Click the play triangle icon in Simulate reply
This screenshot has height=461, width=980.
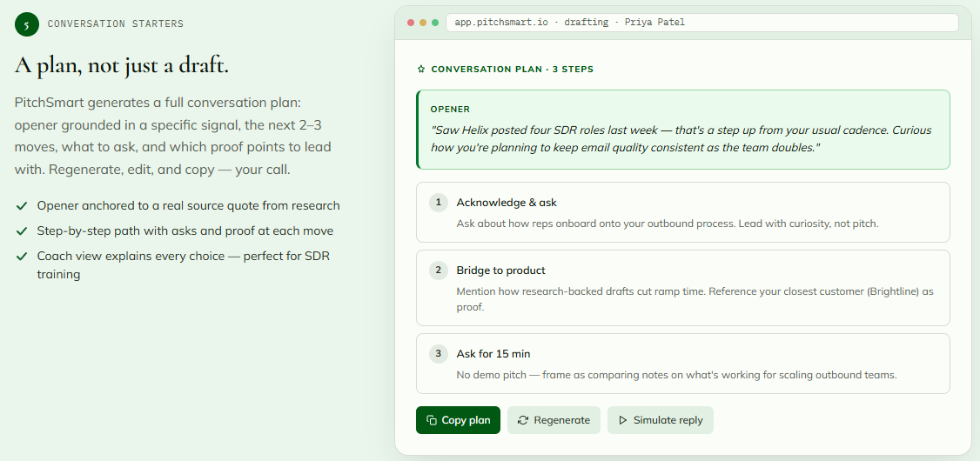point(622,420)
